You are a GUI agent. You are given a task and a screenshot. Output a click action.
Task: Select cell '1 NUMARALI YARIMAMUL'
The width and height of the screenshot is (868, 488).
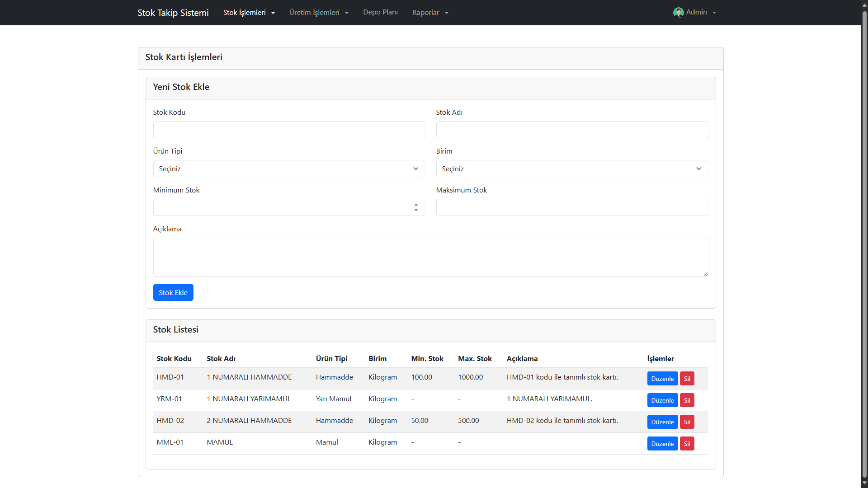click(249, 399)
